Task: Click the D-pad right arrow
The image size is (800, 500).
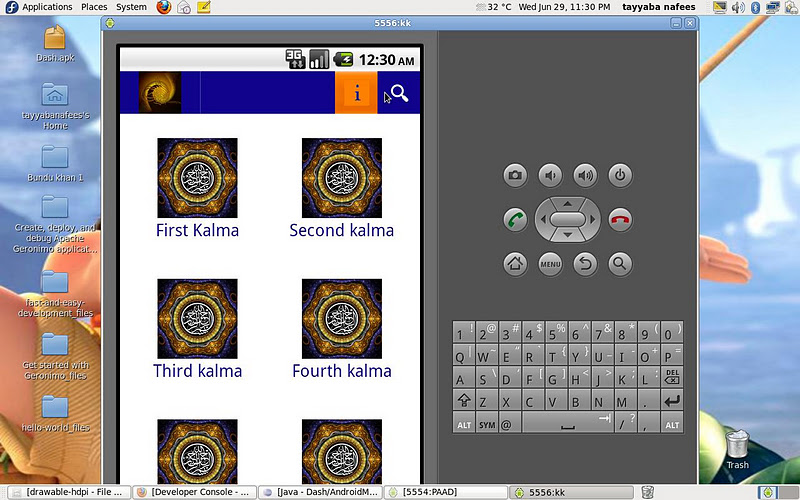Action: tap(593, 219)
